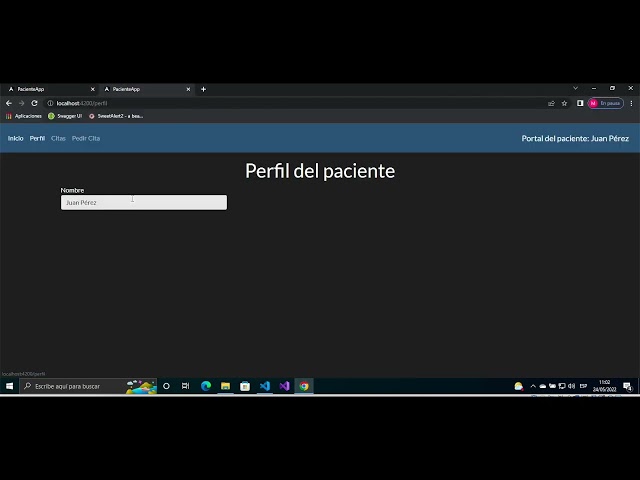
Task: Open the Chrome profile 'En pausa' button
Action: [x=606, y=103]
